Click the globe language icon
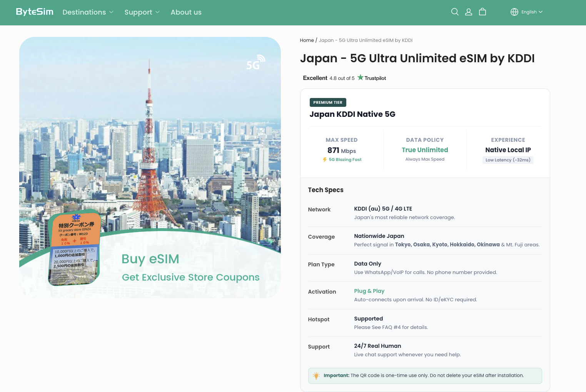The image size is (586, 392). point(514,12)
